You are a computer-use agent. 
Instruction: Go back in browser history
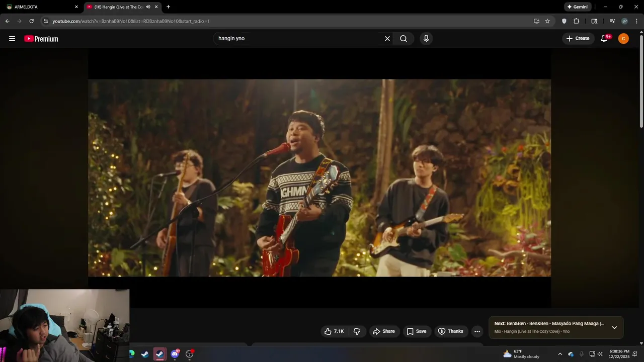coord(7,21)
